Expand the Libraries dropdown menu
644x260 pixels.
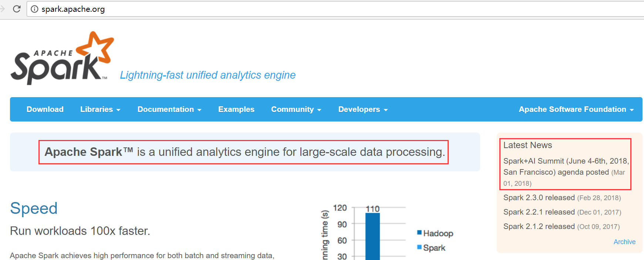(100, 109)
